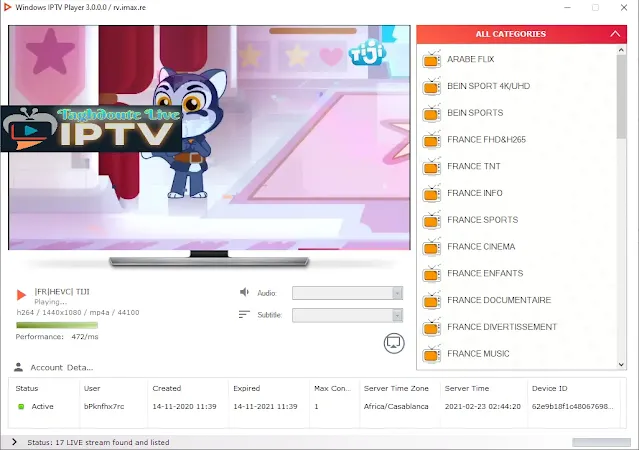639x450 pixels.
Task: Click the TV icon beside ARABE FLIX
Action: pos(432,60)
